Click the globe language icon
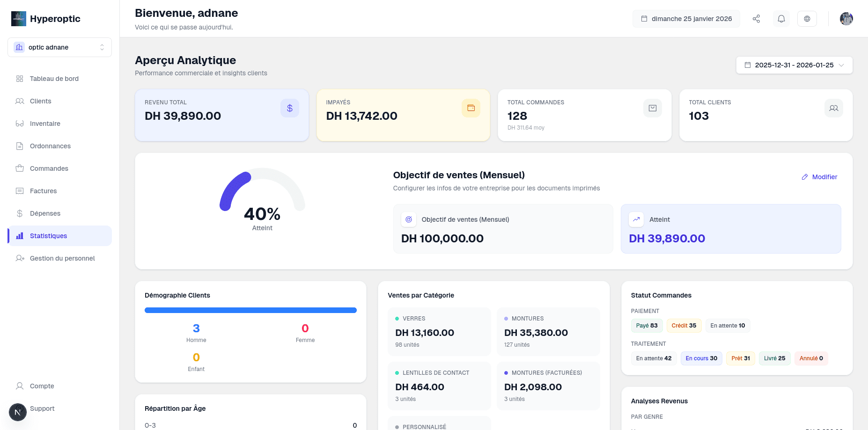Image resolution: width=868 pixels, height=430 pixels. tap(807, 19)
